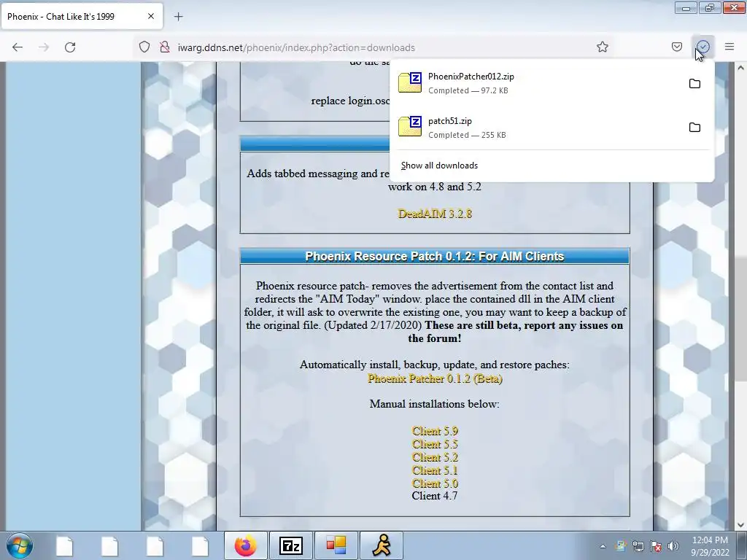The width and height of the screenshot is (747, 560).
Task: Click the address bar URL
Action: [296, 47]
